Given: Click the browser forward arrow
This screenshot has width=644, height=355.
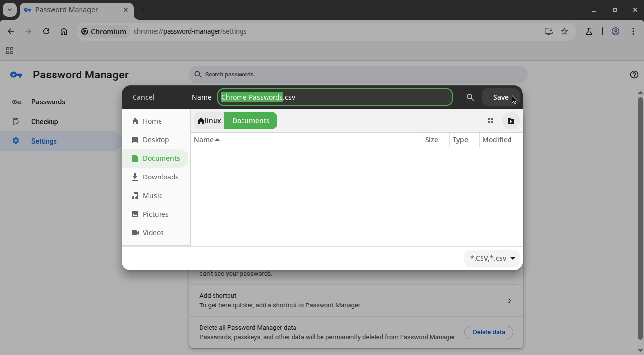Looking at the screenshot, I should coord(28,31).
